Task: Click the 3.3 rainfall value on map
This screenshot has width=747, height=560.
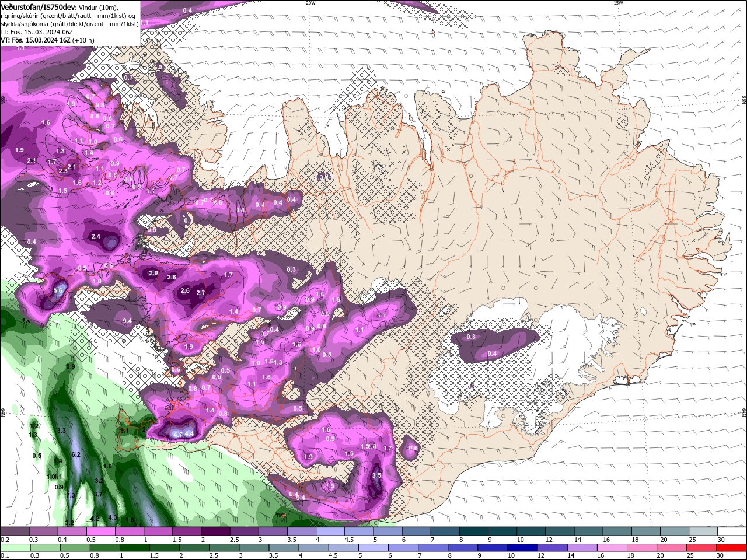Action: coord(61,430)
